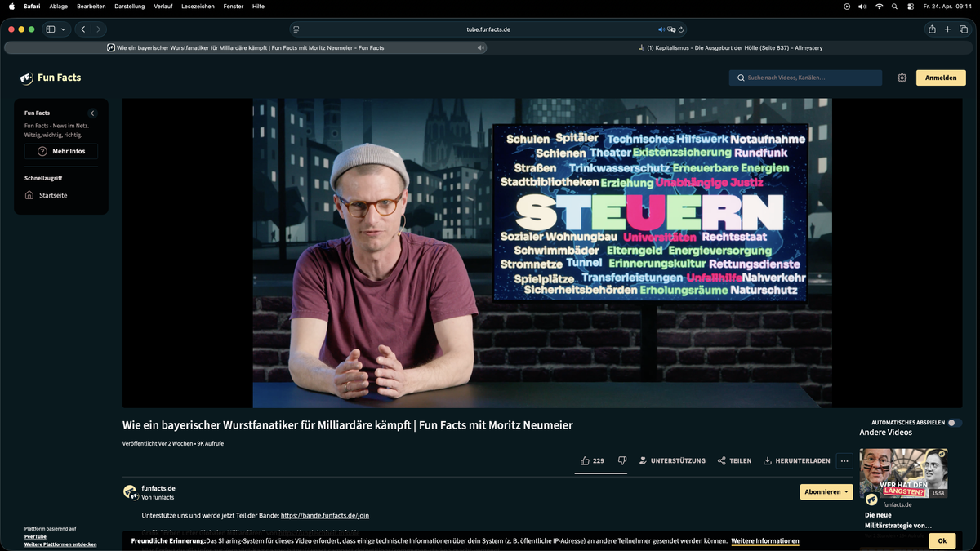The height and width of the screenshot is (551, 980).
Task: Dismiss the reminder with Ok button
Action: [942, 540]
